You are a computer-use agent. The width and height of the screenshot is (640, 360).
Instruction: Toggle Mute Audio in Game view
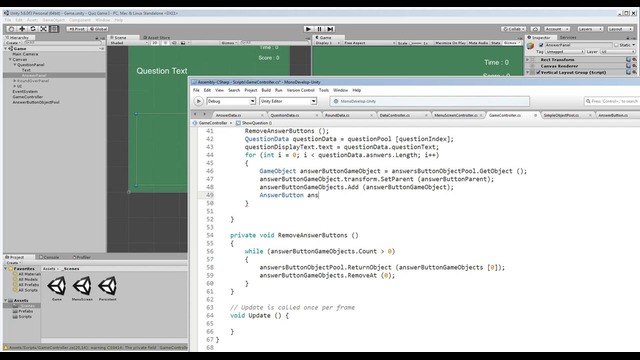pyautogui.click(x=478, y=43)
